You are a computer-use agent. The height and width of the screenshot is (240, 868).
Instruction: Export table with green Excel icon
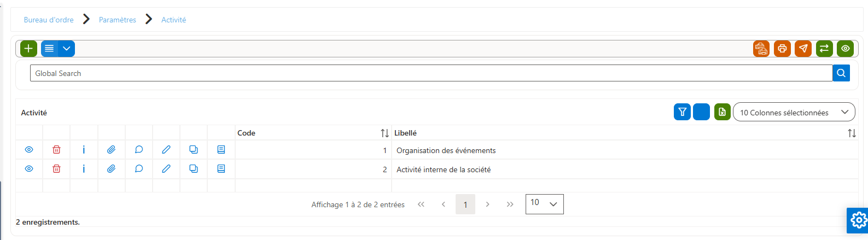722,112
